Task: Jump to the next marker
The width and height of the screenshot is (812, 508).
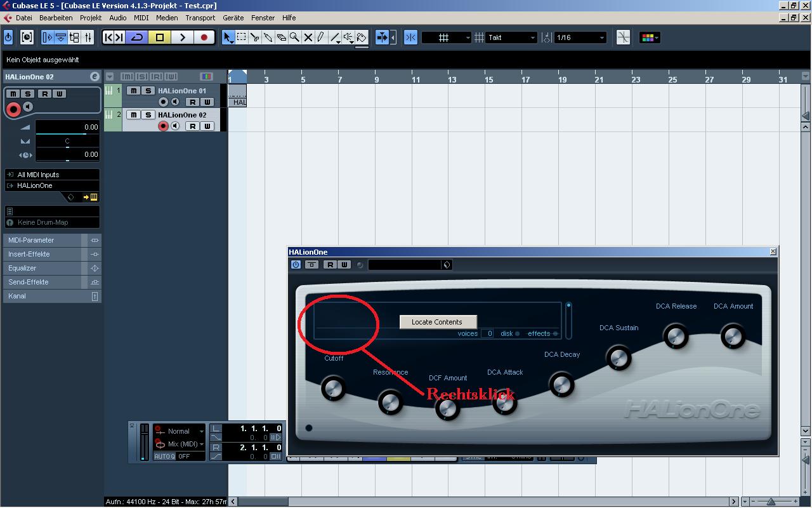Action: click(x=119, y=37)
